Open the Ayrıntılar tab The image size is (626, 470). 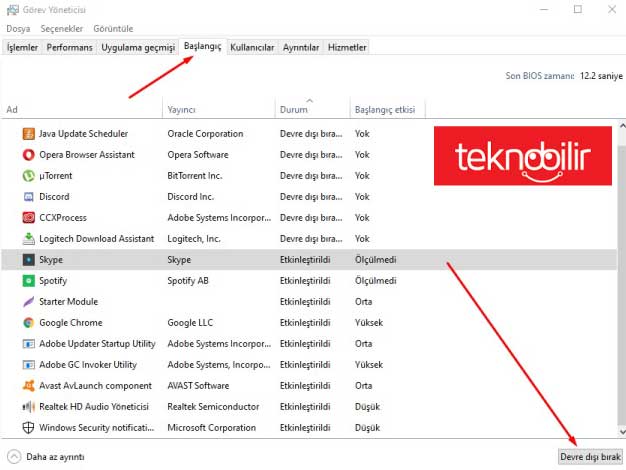point(301,48)
